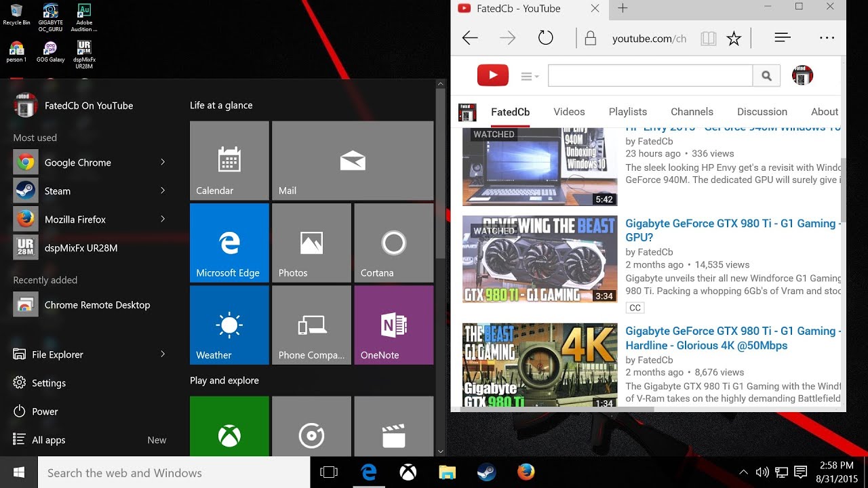Open a new tab in Edge
Screen dimensions: 868x488
click(x=623, y=8)
